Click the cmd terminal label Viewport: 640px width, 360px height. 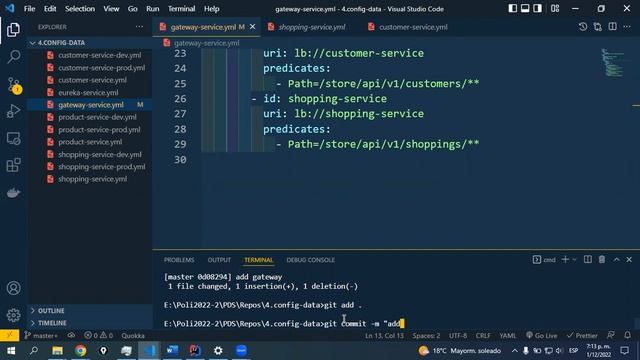tap(544, 260)
